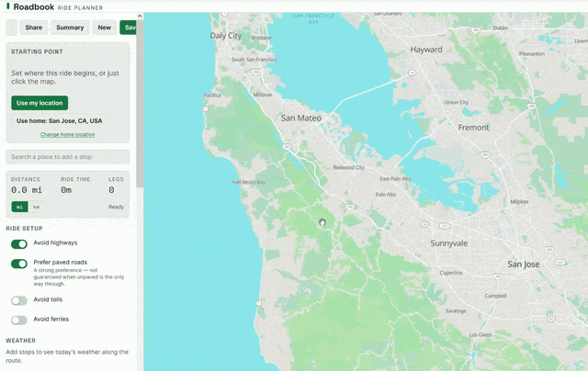Click the Ready status text
This screenshot has height=371, width=588.
pos(117,207)
